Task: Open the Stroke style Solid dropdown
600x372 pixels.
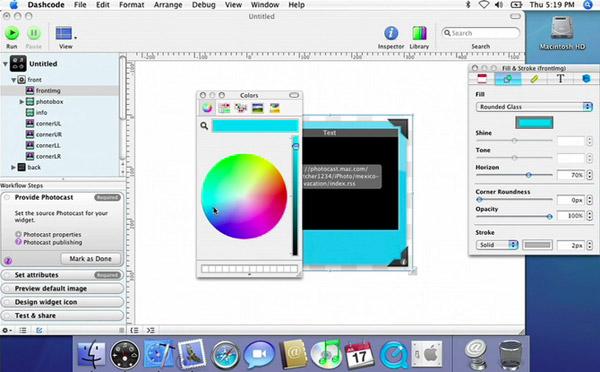Action: click(497, 245)
